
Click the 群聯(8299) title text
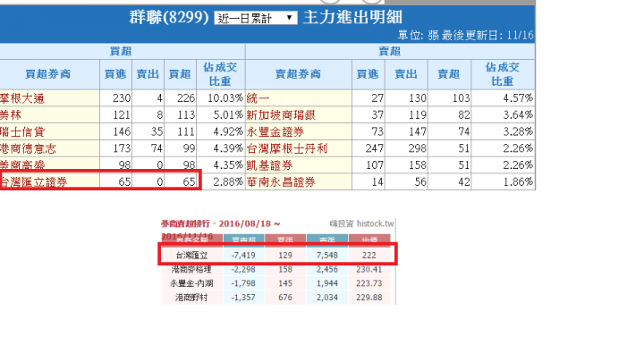point(169,18)
